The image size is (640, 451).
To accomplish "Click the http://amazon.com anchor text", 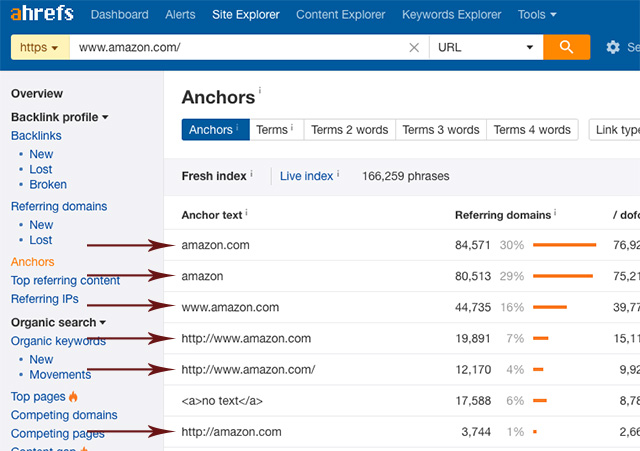I will click(231, 432).
